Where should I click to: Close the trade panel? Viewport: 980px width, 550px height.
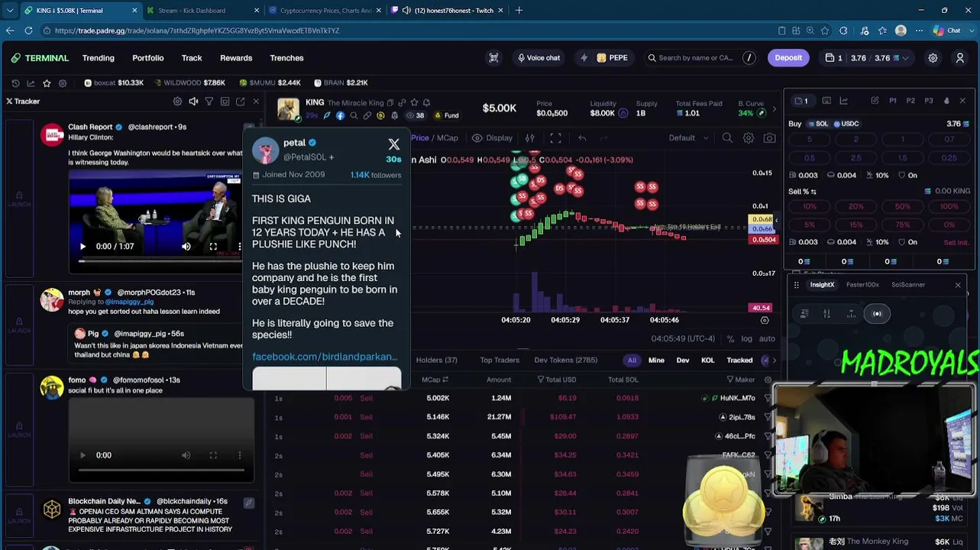tap(962, 101)
